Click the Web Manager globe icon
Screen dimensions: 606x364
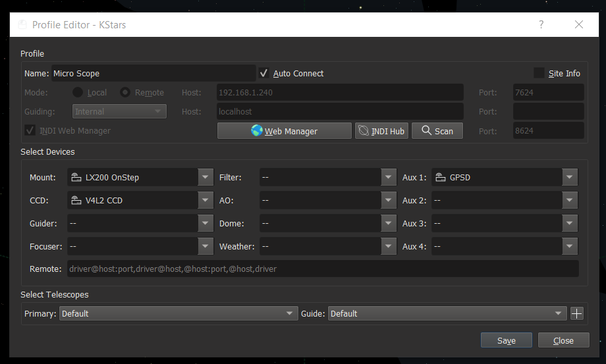coord(257,131)
